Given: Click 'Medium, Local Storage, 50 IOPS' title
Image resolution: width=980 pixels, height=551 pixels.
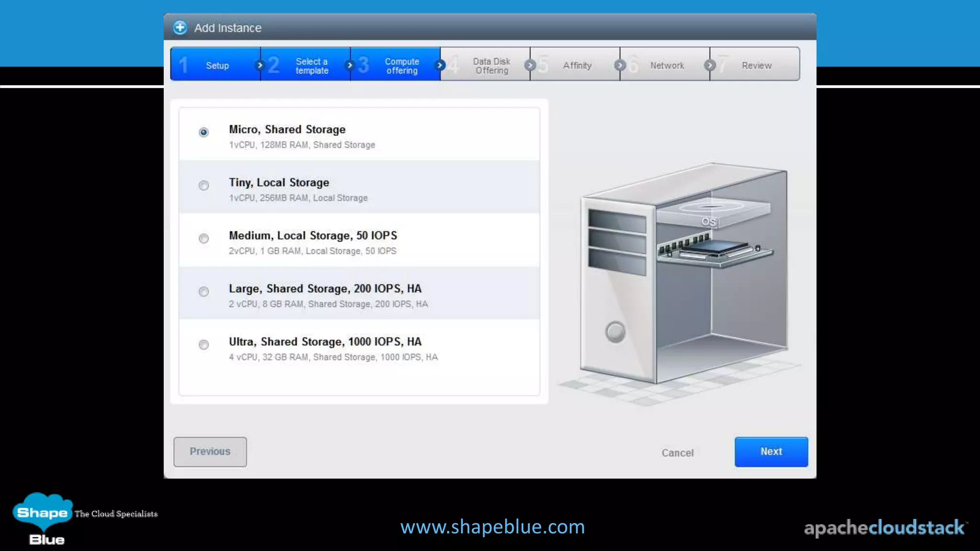Looking at the screenshot, I should pos(313,236).
